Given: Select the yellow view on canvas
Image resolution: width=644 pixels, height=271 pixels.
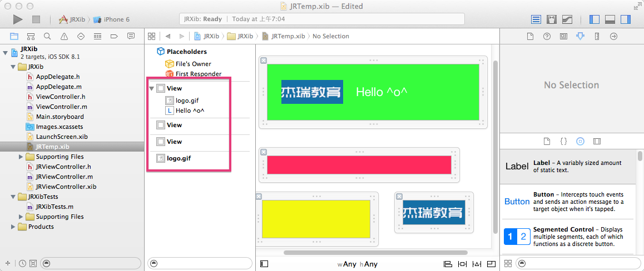Looking at the screenshot, I should [316, 219].
